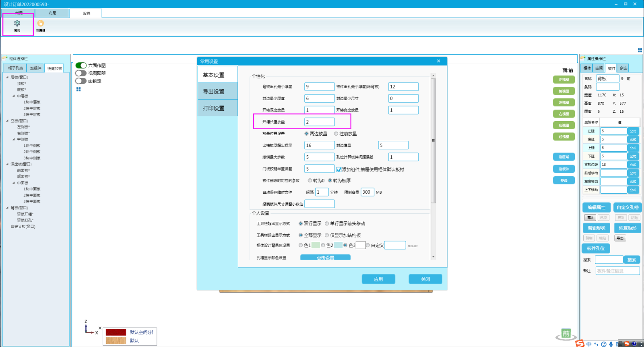644x347 pixels.
Task: Select 两边放量 radio option
Action: 306,134
